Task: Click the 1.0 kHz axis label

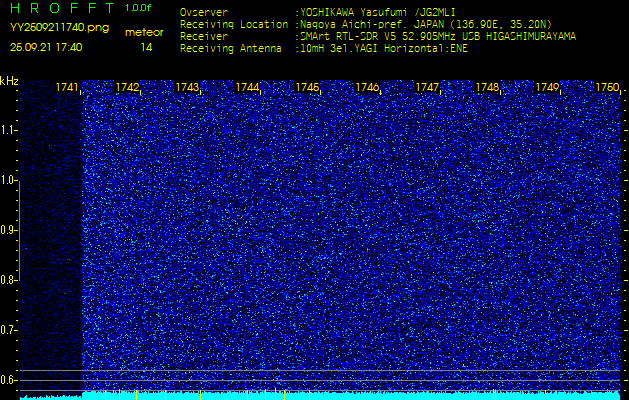Action: 8,180
